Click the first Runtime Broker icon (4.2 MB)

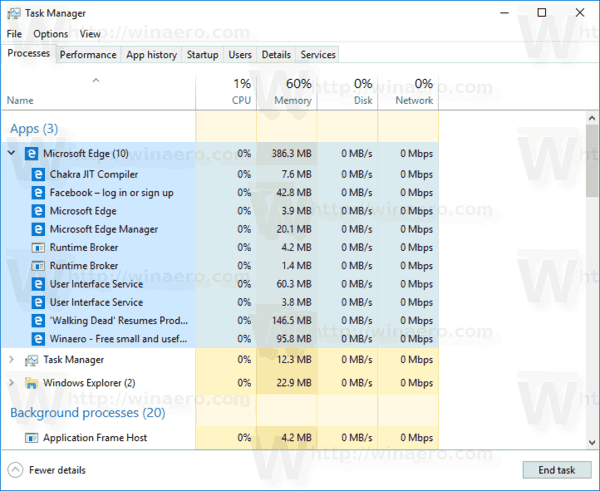[38, 248]
